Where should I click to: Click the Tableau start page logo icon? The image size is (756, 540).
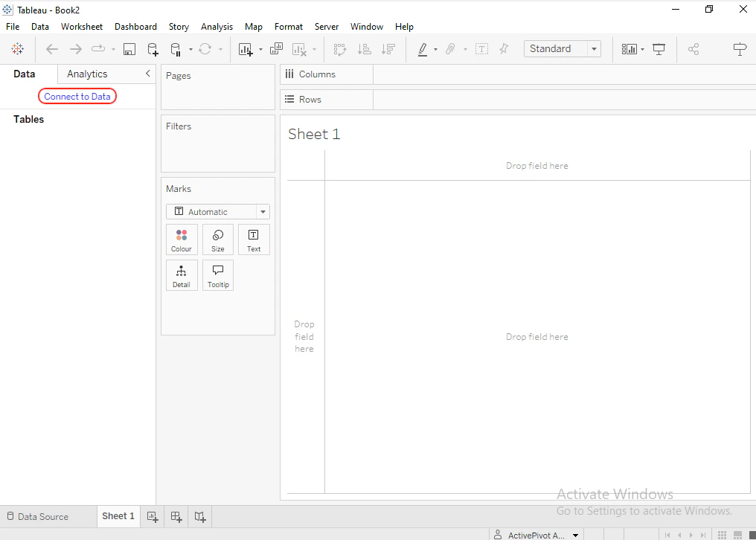pos(17,48)
